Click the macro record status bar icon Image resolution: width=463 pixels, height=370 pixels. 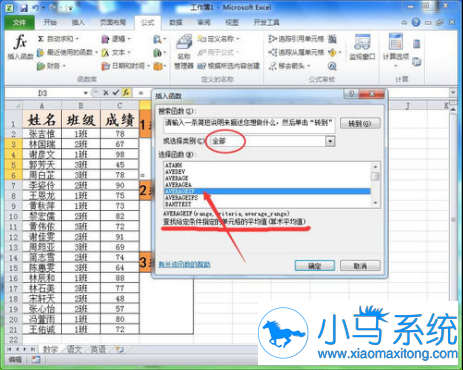point(35,360)
